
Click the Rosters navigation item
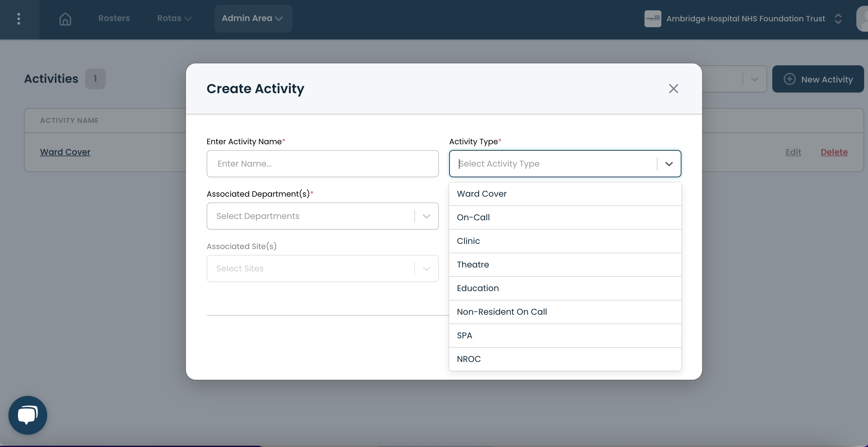coord(114,18)
